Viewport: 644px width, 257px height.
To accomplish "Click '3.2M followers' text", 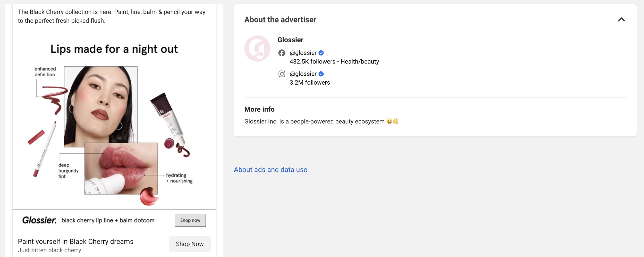I will 310,83.
